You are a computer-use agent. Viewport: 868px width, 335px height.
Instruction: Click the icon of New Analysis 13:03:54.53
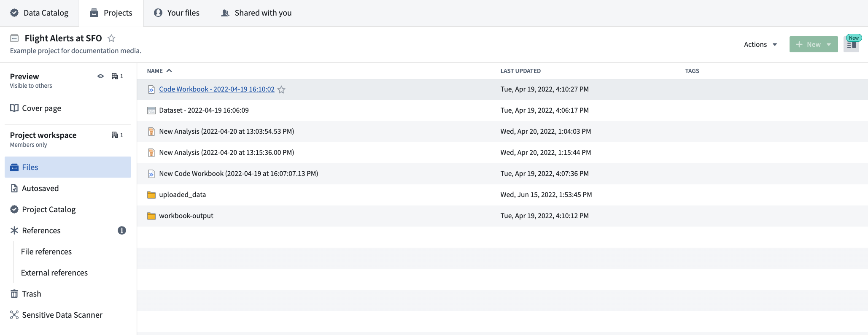pyautogui.click(x=151, y=132)
